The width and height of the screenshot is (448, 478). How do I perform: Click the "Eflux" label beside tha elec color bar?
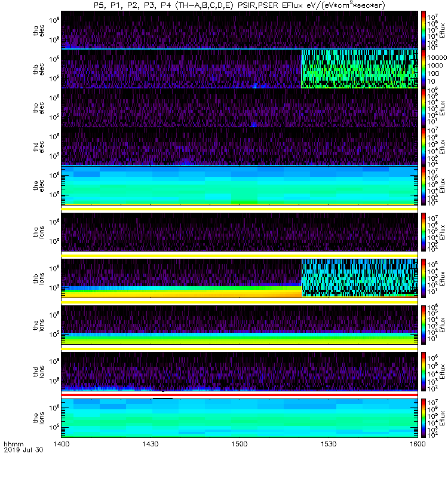tap(443, 30)
